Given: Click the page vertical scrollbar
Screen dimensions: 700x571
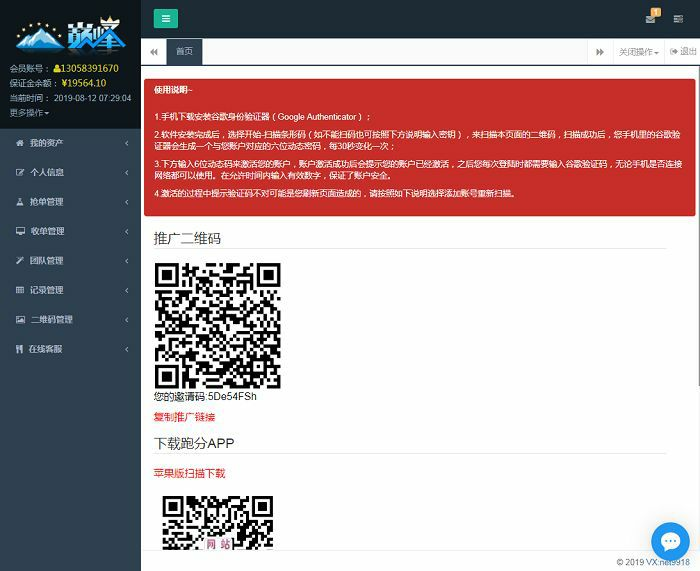Looking at the screenshot, I should click(698, 225).
